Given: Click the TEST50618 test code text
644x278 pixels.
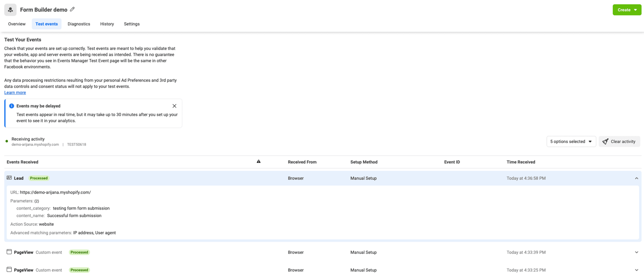Looking at the screenshot, I should coord(77,144).
